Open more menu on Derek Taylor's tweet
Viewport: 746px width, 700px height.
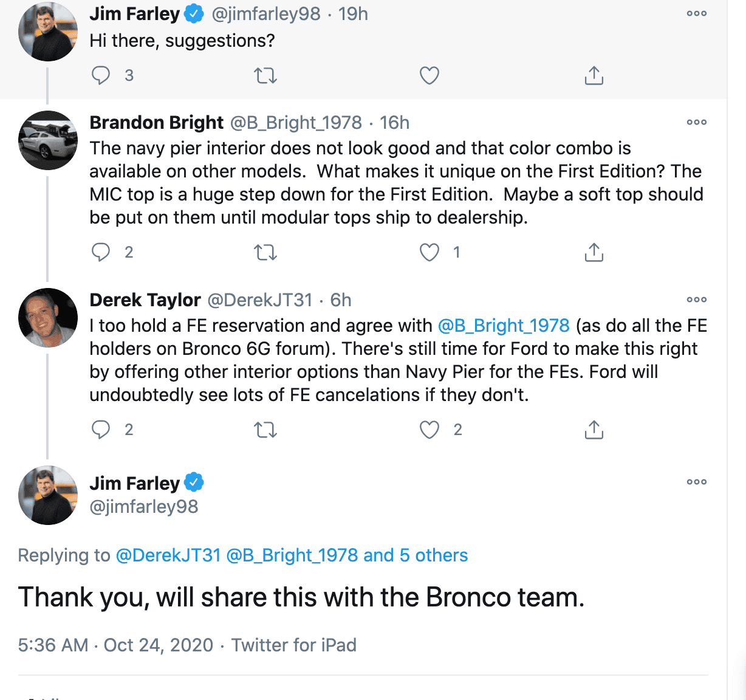click(x=696, y=300)
